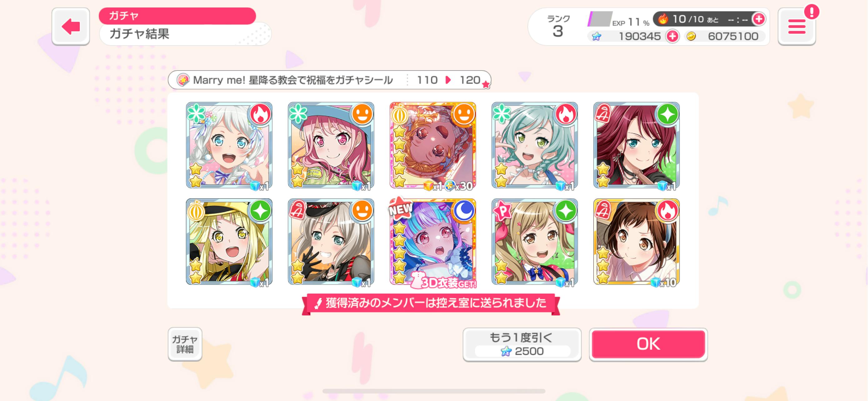Select the pink-haired girl in blue hat card
868x401 pixels.
pos(331,146)
